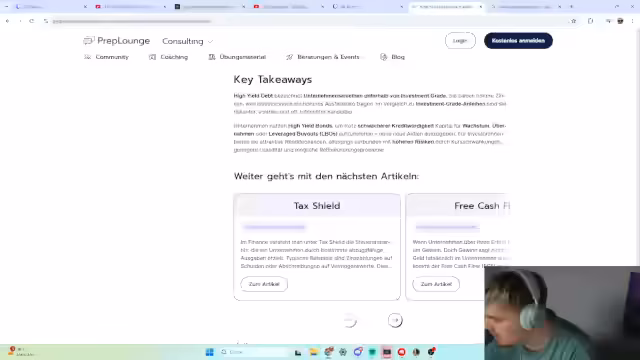Open the Windows Start menu

pos(210,352)
